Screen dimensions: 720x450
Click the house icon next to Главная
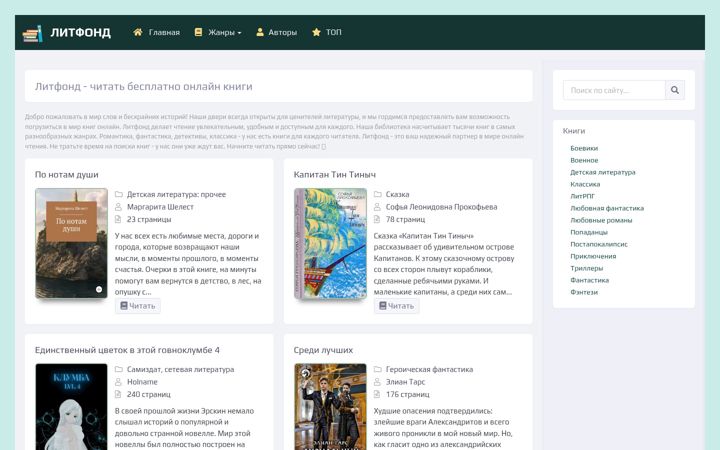[138, 32]
